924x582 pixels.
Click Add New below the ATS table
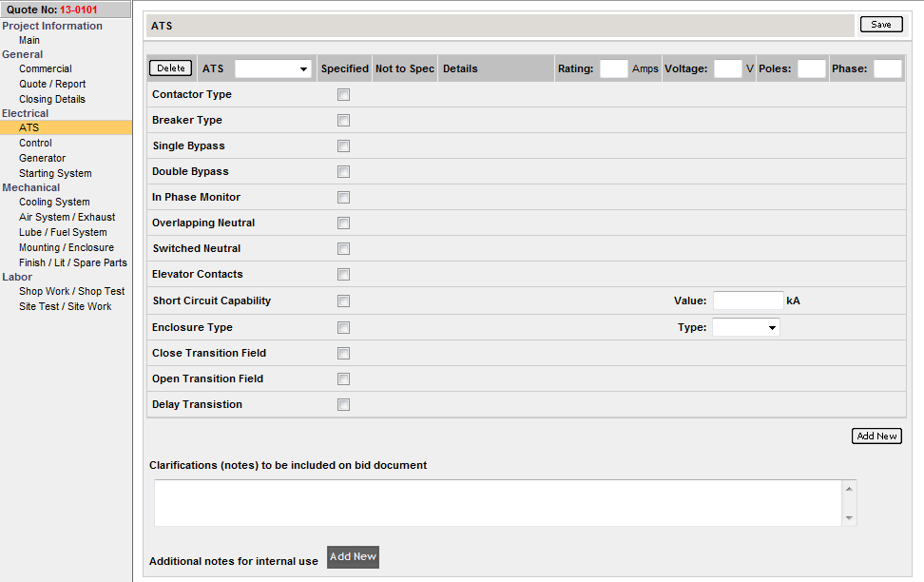click(x=876, y=436)
